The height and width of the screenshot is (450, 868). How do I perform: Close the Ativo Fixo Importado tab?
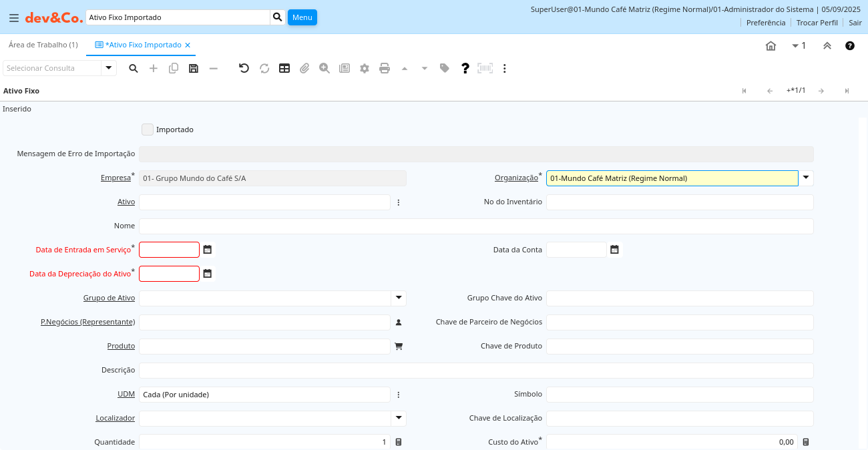188,45
